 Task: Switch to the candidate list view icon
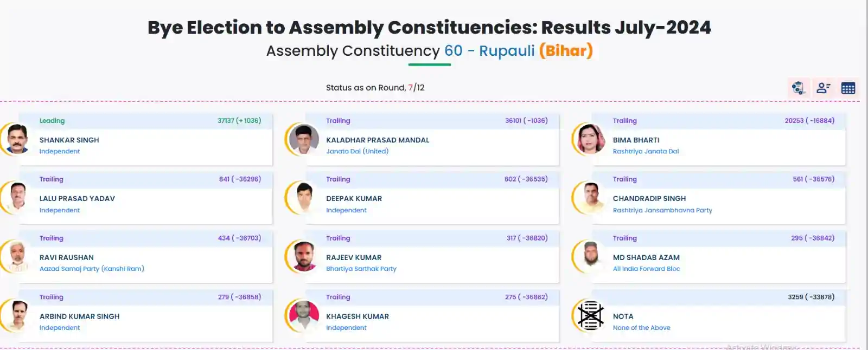[824, 88]
